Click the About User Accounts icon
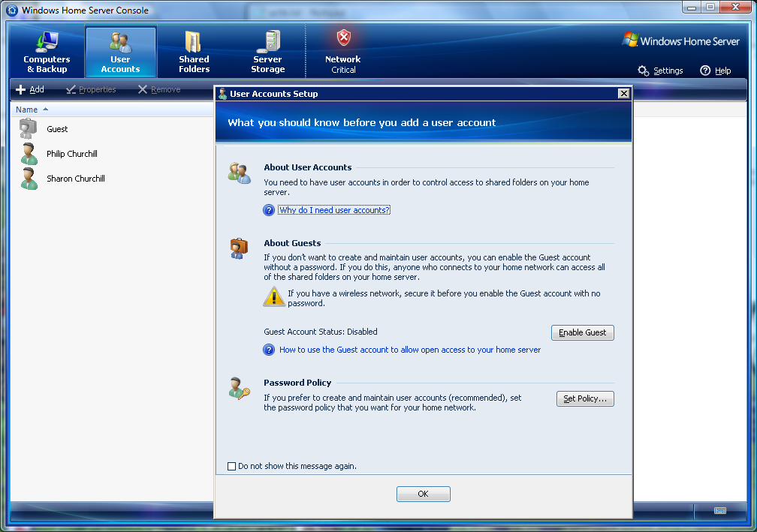 click(240, 173)
